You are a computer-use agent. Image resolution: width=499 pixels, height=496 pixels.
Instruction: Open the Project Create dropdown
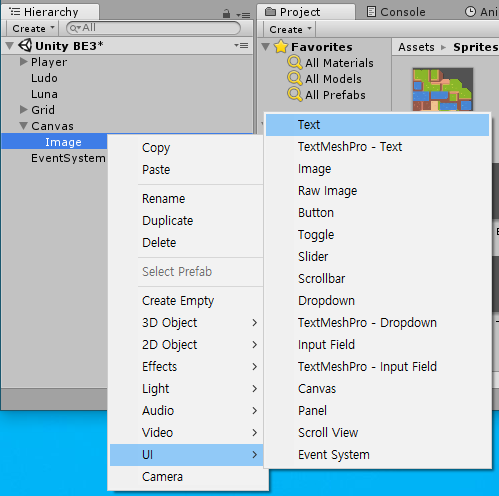point(290,29)
